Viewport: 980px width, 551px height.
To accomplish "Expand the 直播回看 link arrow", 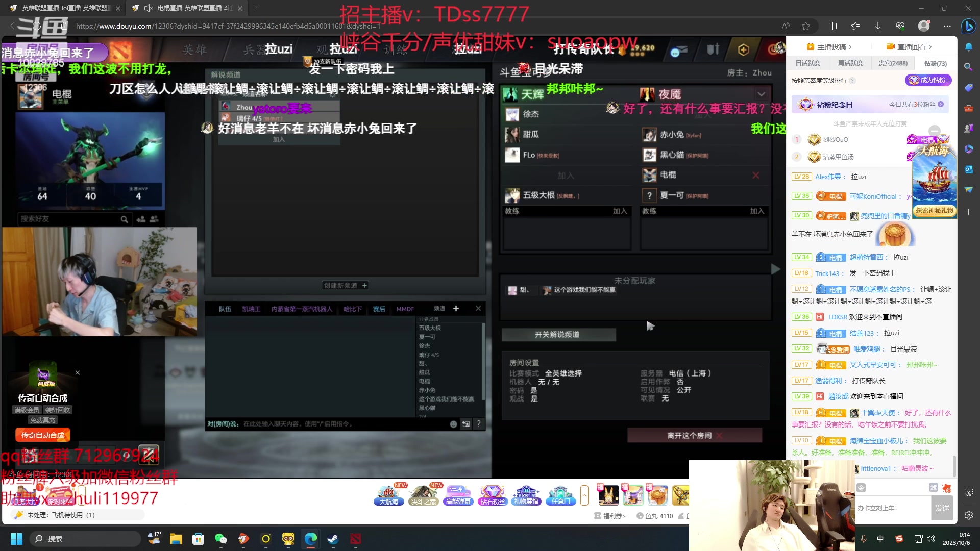I will pyautogui.click(x=930, y=47).
